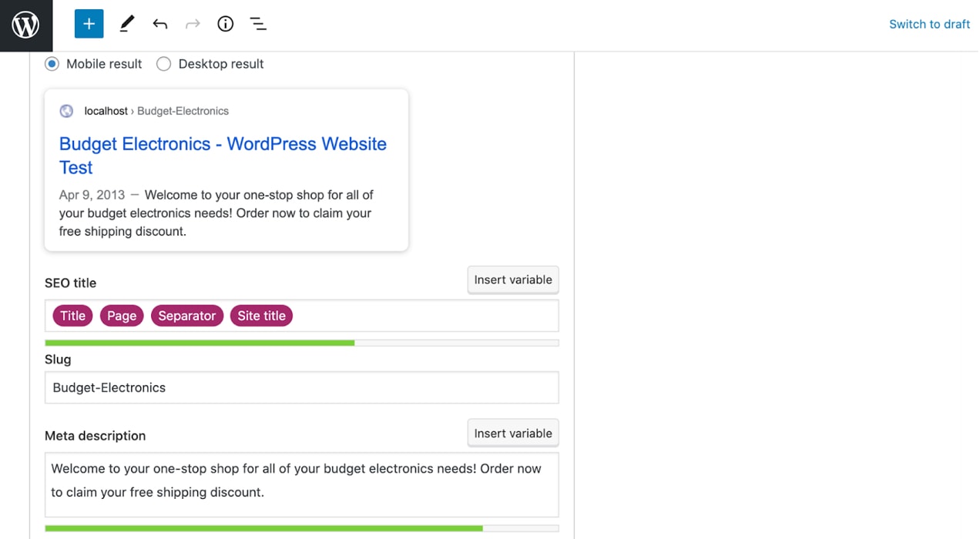
Task: Undo the last change
Action: click(159, 24)
